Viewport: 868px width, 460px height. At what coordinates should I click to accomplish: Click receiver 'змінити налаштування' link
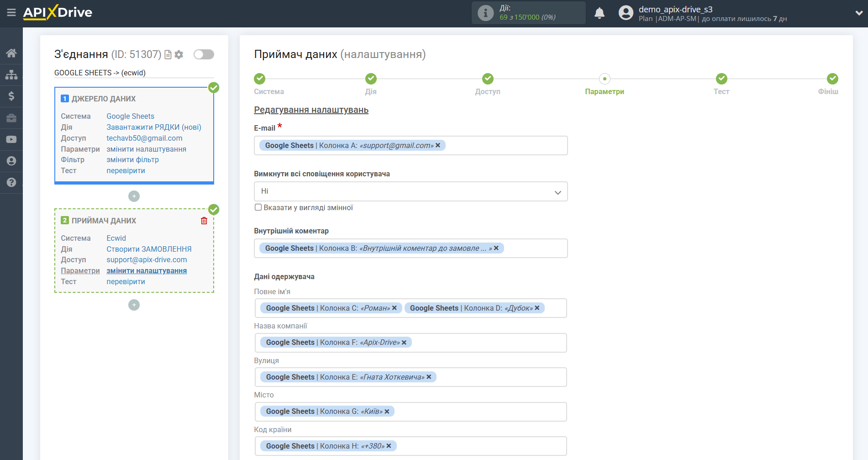(147, 270)
